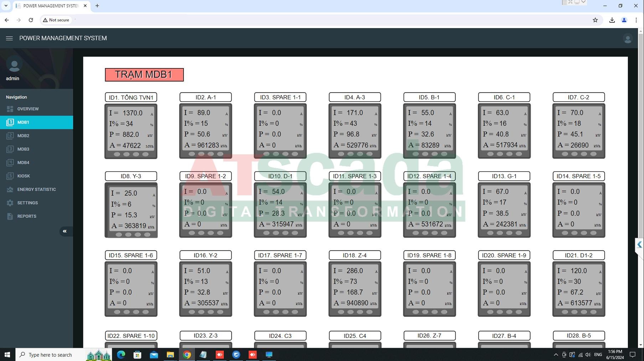This screenshot has width=644, height=361.
Task: Open the Overview dashboard icon
Action: coord(10,109)
